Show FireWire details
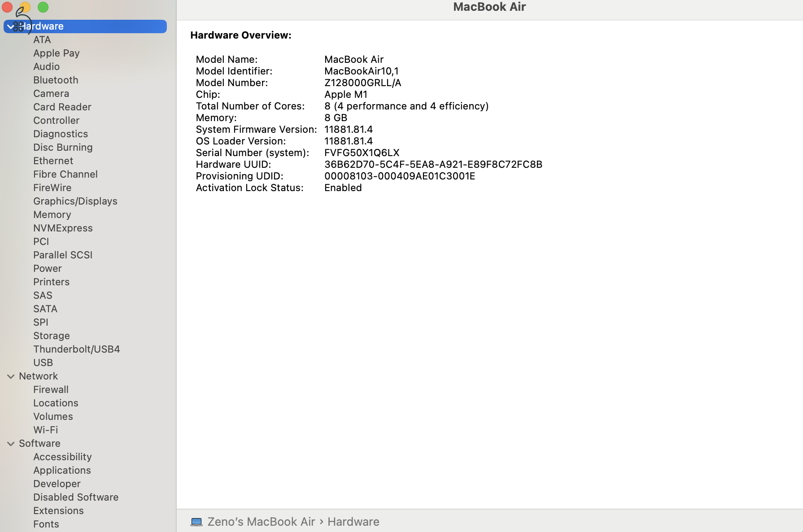Image resolution: width=803 pixels, height=532 pixels. point(52,188)
